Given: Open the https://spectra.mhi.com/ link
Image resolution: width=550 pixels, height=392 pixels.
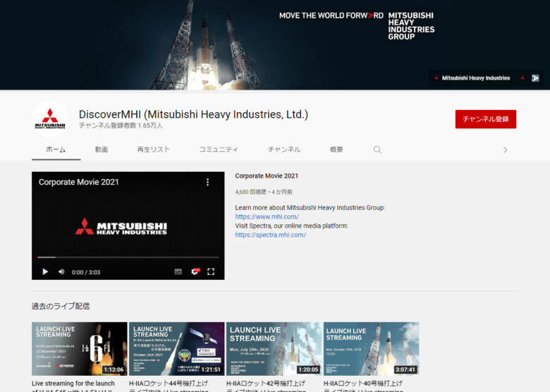Looking at the screenshot, I should pyautogui.click(x=271, y=235).
